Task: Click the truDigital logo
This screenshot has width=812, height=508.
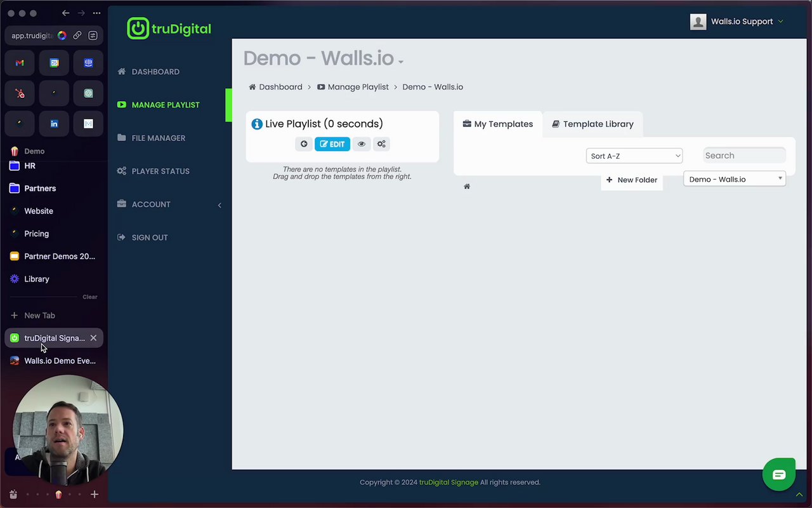Action: click(169, 29)
